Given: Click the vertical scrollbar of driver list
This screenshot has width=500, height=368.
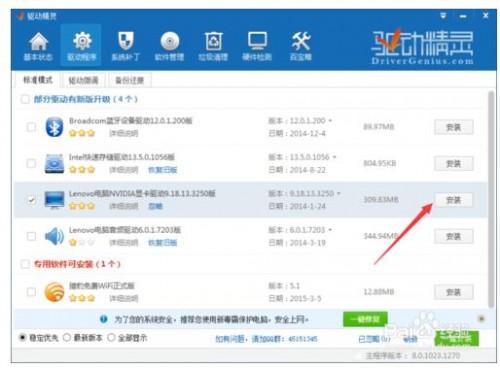Looking at the screenshot, I should (491, 200).
